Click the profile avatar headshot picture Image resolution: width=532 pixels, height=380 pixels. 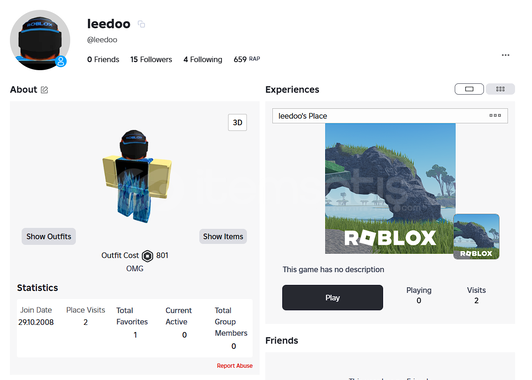point(40,40)
